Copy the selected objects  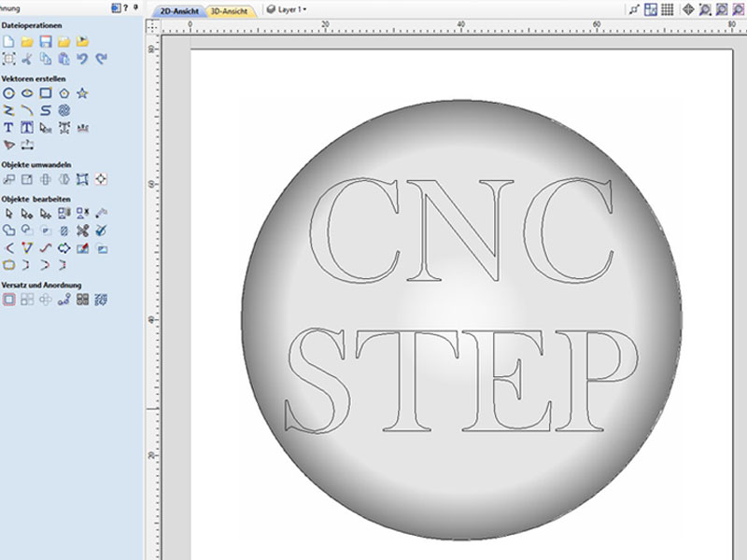(45, 59)
